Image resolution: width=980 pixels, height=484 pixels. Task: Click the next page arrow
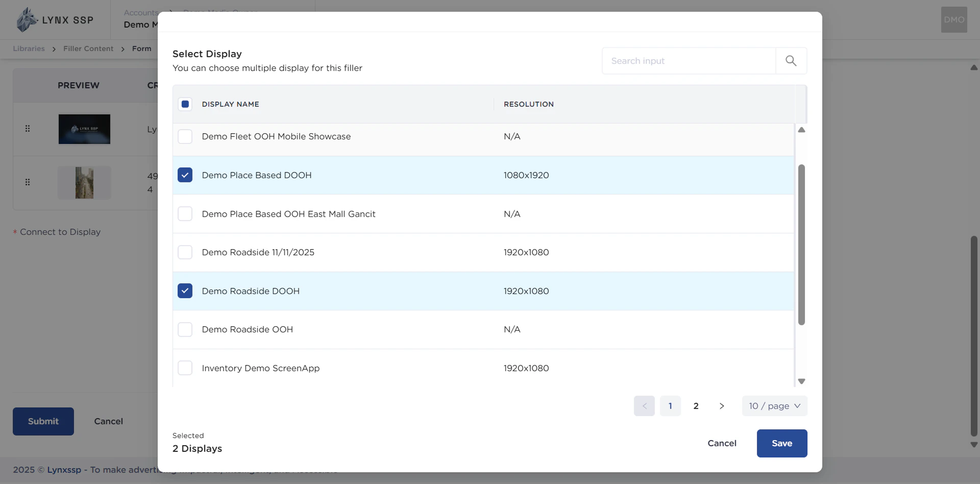[721, 406]
